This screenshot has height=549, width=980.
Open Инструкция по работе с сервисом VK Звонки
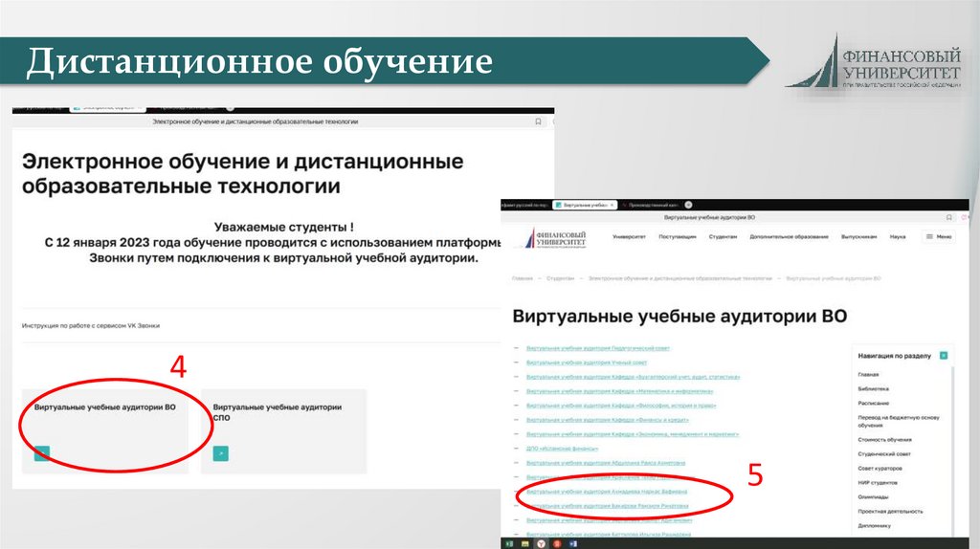click(91, 325)
